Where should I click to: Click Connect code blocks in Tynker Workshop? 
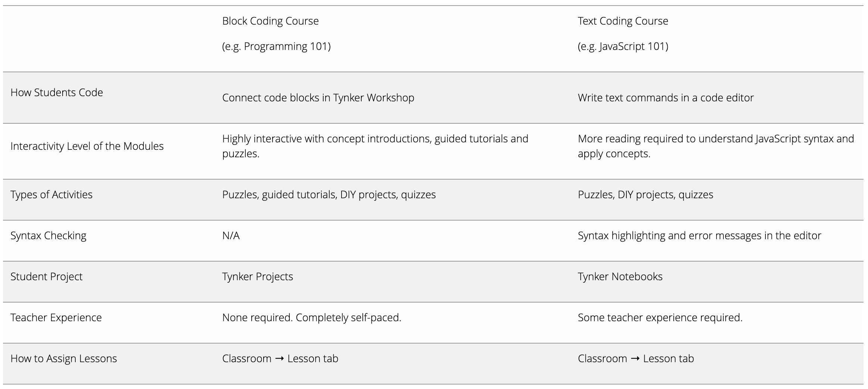point(318,98)
